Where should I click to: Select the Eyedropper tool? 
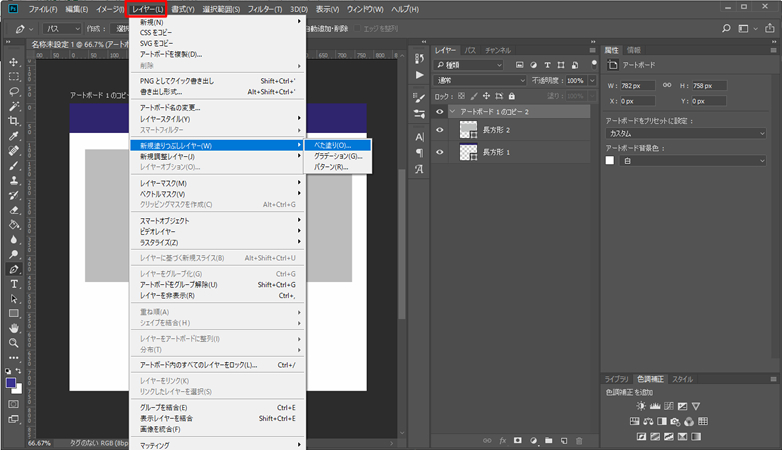(14, 136)
